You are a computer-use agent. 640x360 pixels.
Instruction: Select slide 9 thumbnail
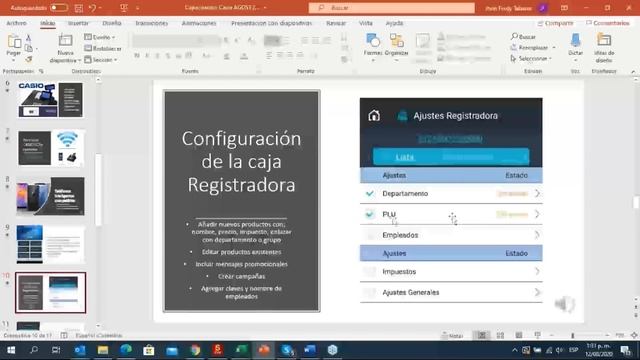51,244
